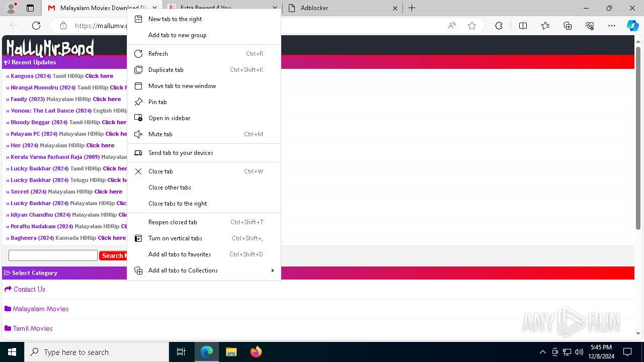Select Move tab to new window
The image size is (644, 362).
(204, 86)
